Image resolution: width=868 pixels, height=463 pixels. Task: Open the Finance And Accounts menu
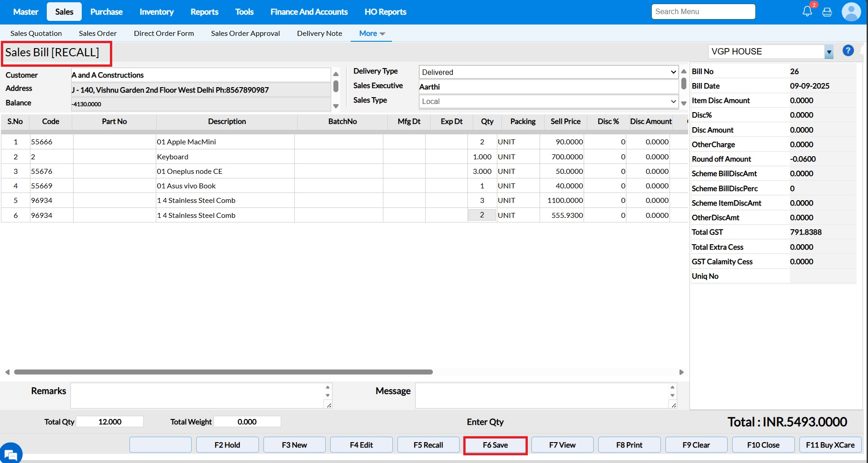click(309, 12)
